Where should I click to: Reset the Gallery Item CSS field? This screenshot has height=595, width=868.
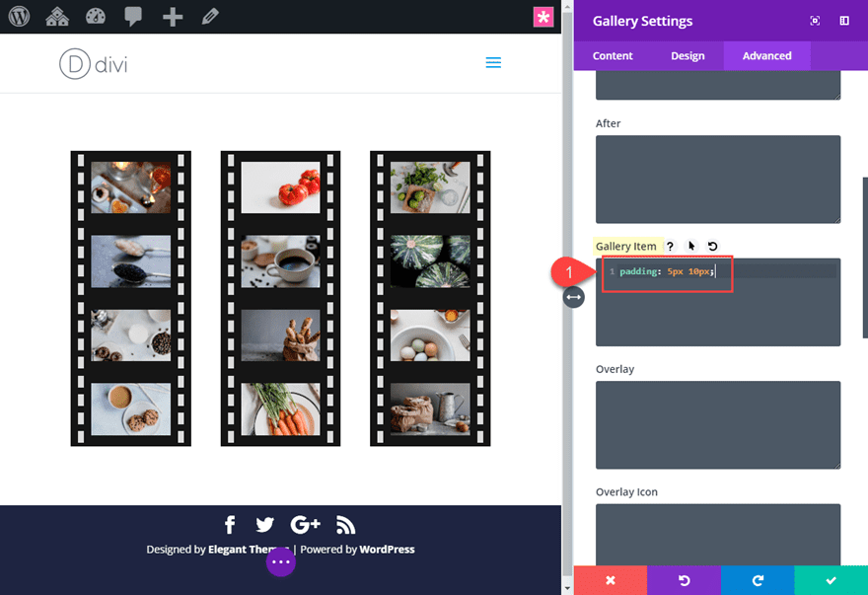tap(712, 247)
